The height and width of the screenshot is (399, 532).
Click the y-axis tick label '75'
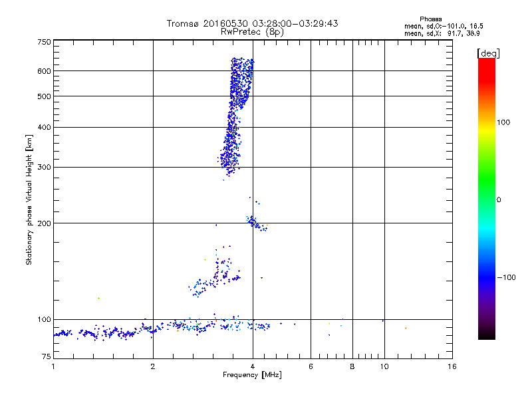pyautogui.click(x=47, y=356)
